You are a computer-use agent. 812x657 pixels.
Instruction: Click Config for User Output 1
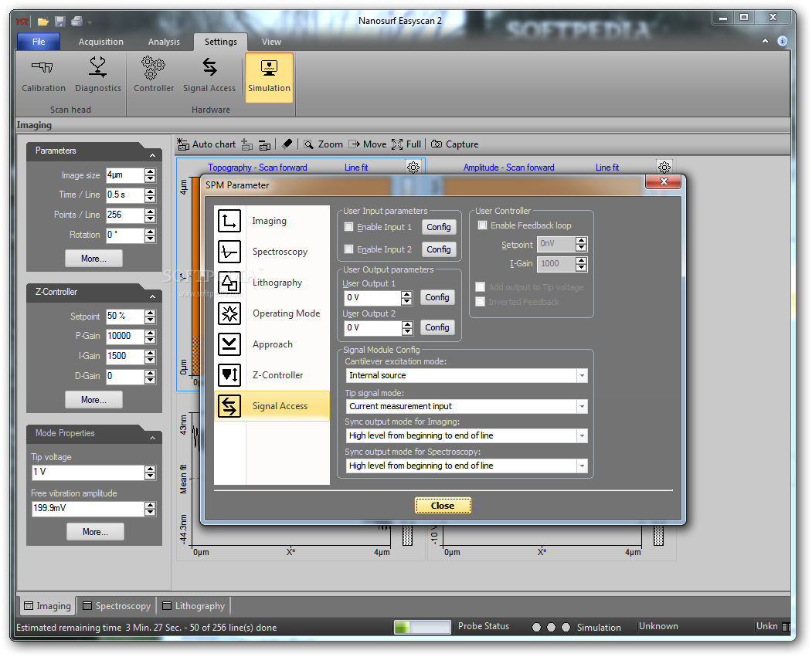437,297
